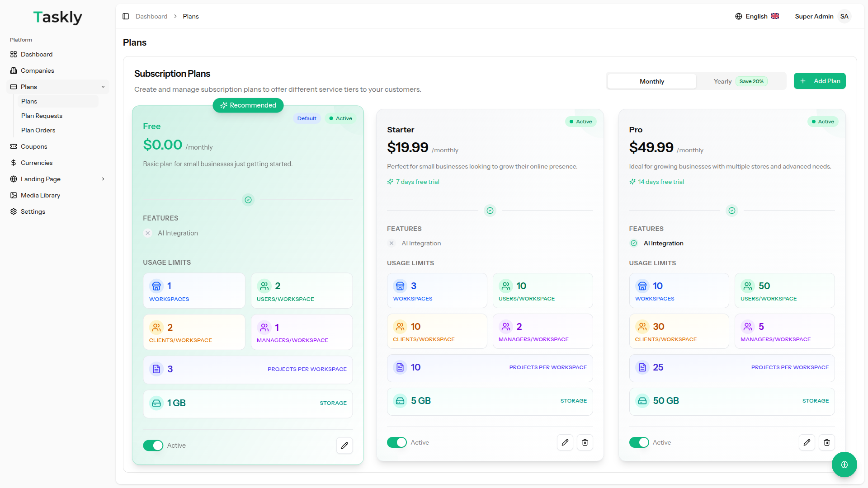Turn off the Starter plan Active switch
This screenshot has height=488, width=868.
point(397,442)
